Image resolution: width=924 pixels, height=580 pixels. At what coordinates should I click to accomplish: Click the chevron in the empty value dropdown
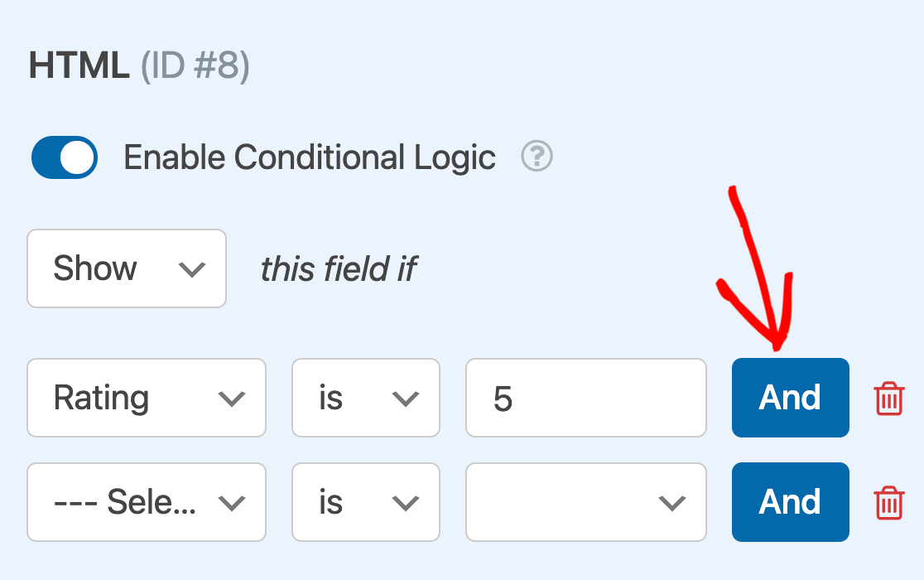point(671,503)
